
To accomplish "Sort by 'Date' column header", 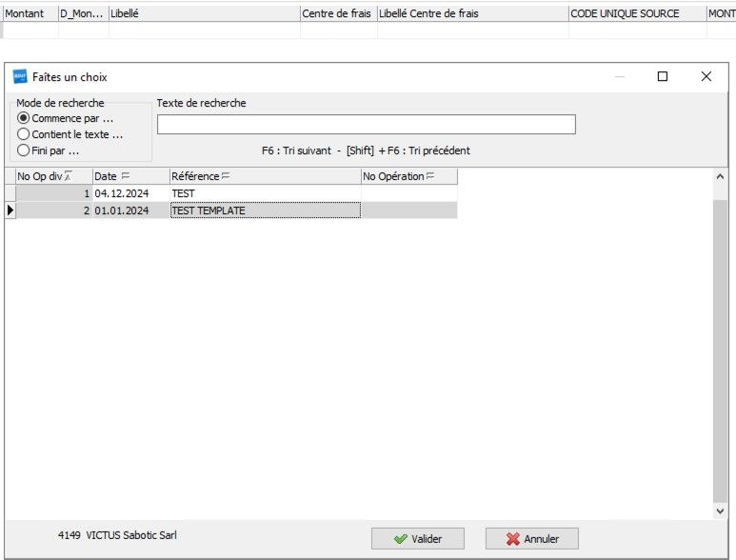I will click(x=131, y=176).
